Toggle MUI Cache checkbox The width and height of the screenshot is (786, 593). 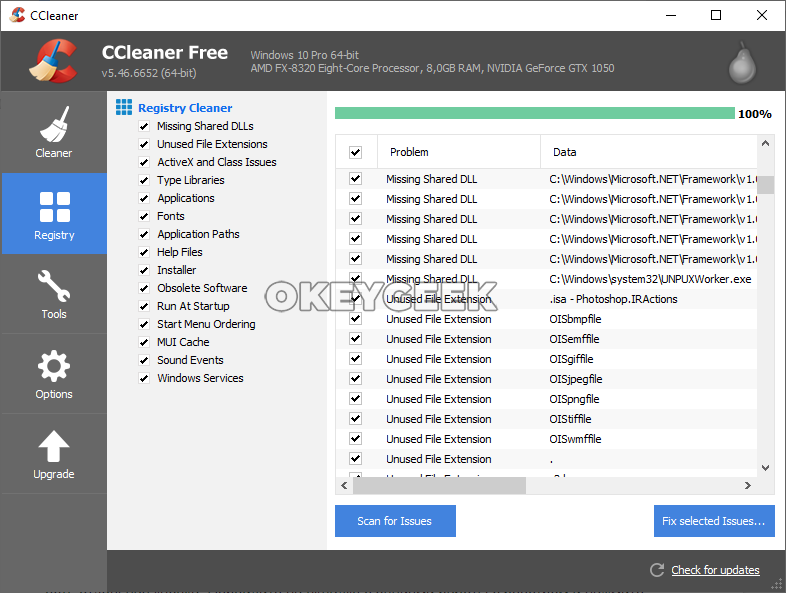[144, 343]
